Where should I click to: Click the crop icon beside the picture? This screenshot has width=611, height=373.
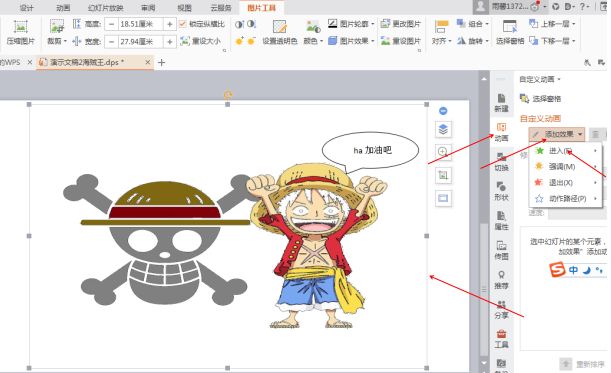443,175
